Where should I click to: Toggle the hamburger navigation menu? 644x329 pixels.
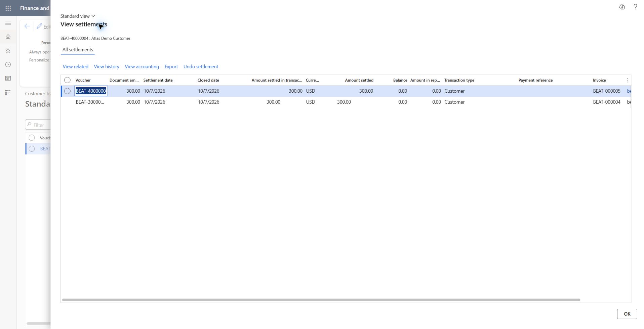click(x=8, y=23)
